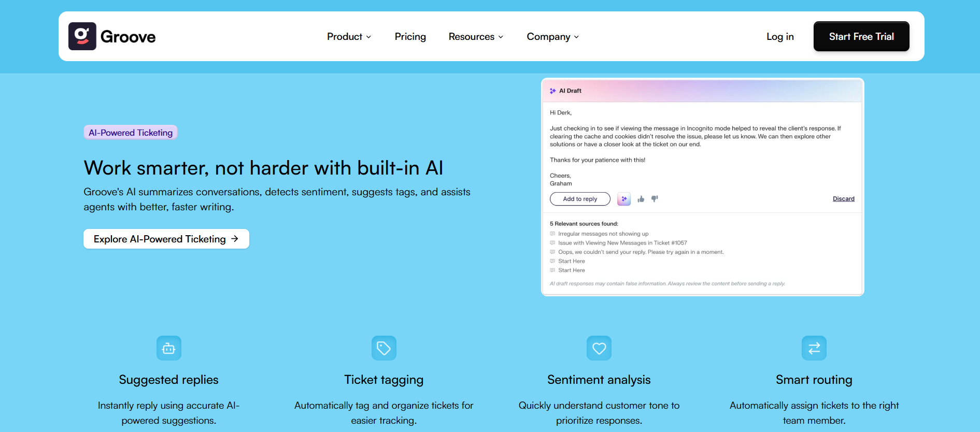
Task: Click the thumbs up icon
Action: click(x=641, y=199)
